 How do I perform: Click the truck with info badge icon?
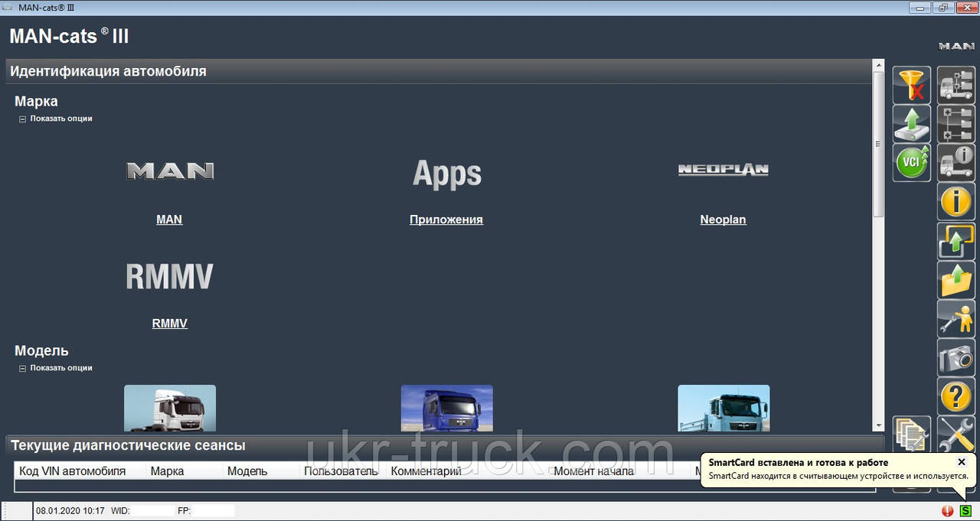pos(956,163)
